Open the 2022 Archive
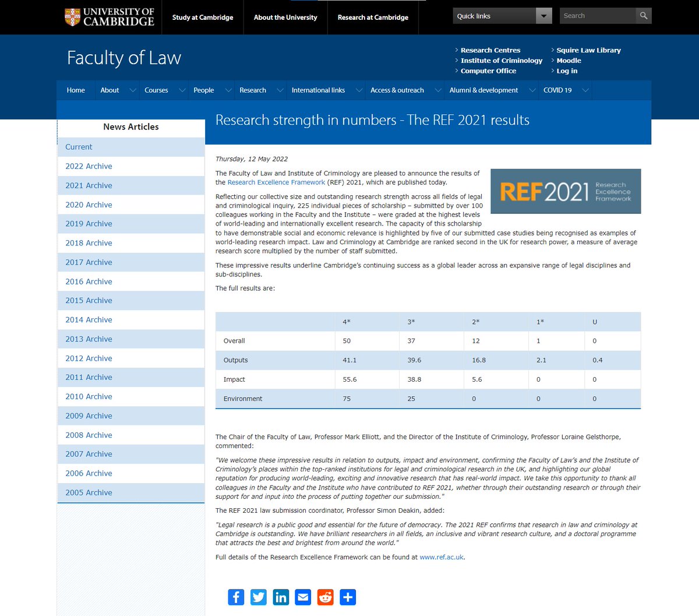Screen dimensions: 699x616 (x=131, y=166)
